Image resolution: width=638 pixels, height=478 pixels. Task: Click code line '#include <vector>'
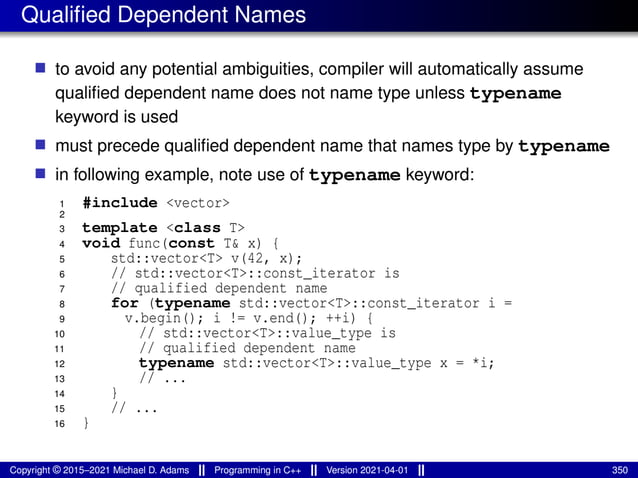[156, 203]
